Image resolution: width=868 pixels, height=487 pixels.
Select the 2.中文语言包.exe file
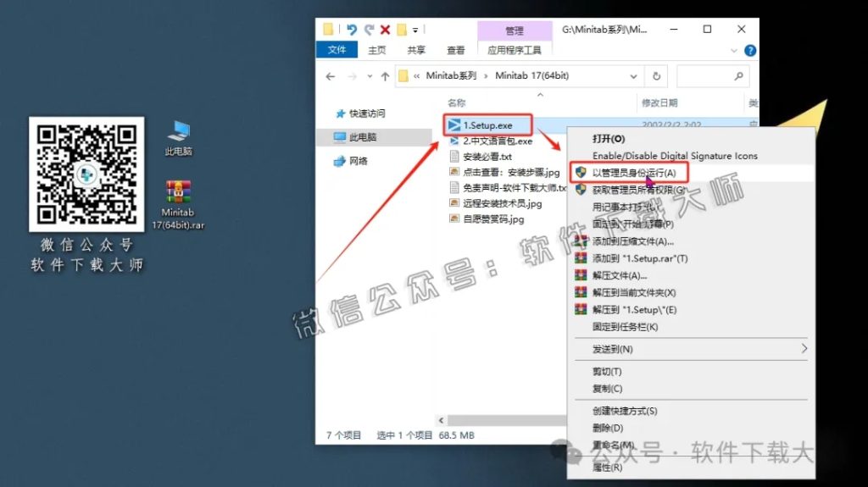498,141
